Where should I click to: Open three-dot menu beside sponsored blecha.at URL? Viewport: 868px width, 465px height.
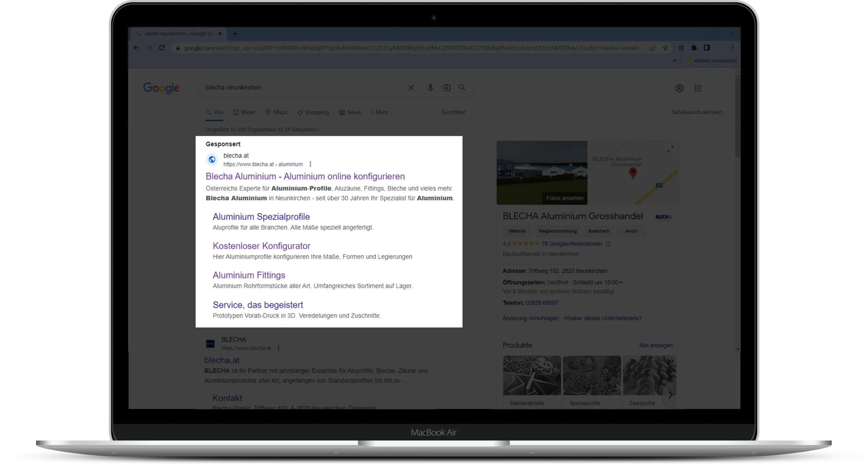click(x=310, y=164)
